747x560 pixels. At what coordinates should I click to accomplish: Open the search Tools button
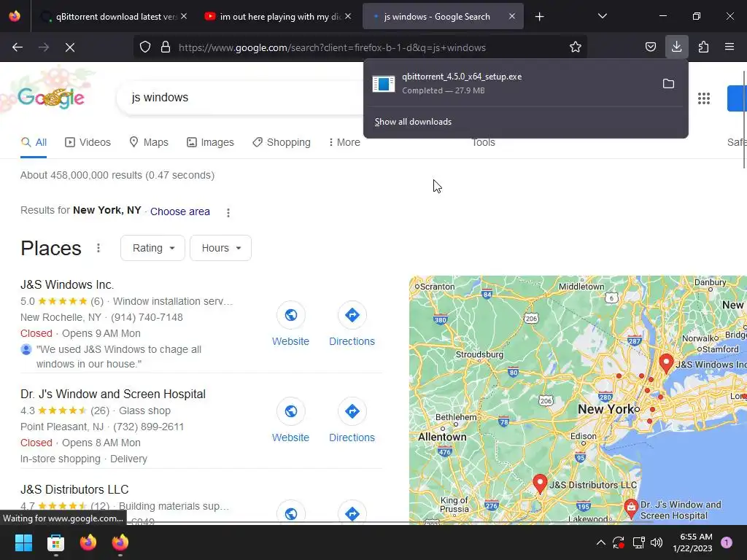(483, 142)
